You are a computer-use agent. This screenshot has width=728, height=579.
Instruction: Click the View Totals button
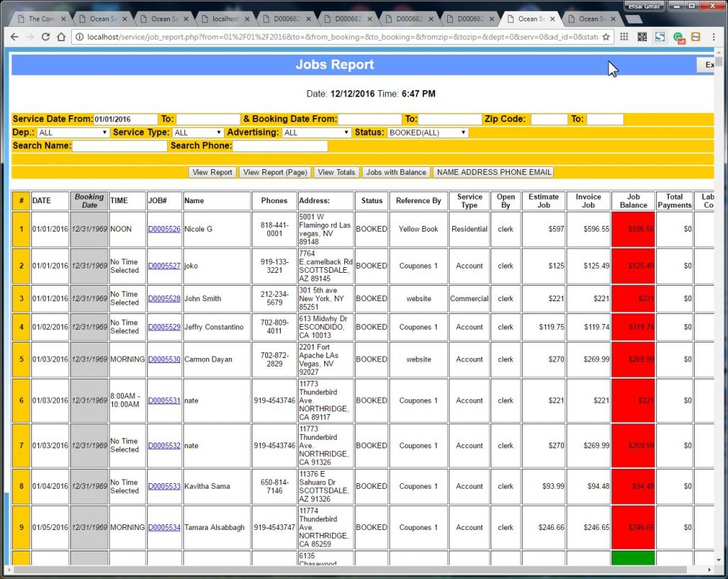pos(336,173)
